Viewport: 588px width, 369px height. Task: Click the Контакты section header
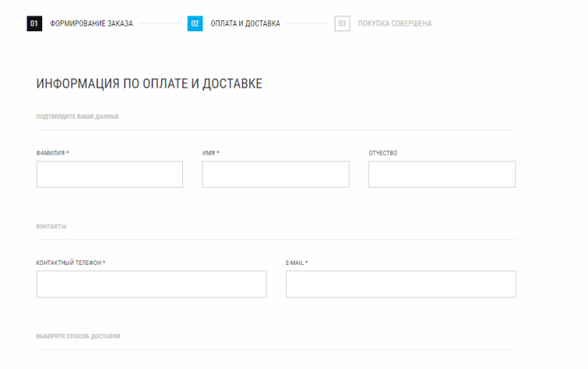(51, 227)
